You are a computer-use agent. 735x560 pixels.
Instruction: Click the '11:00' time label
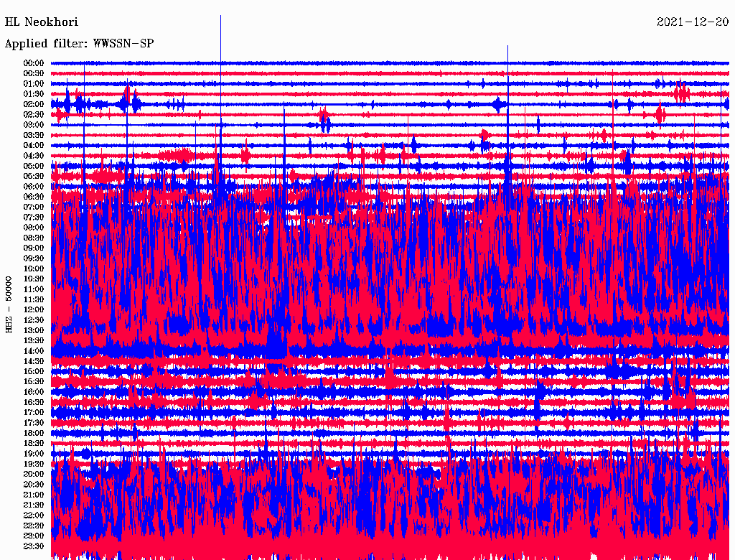click(34, 289)
